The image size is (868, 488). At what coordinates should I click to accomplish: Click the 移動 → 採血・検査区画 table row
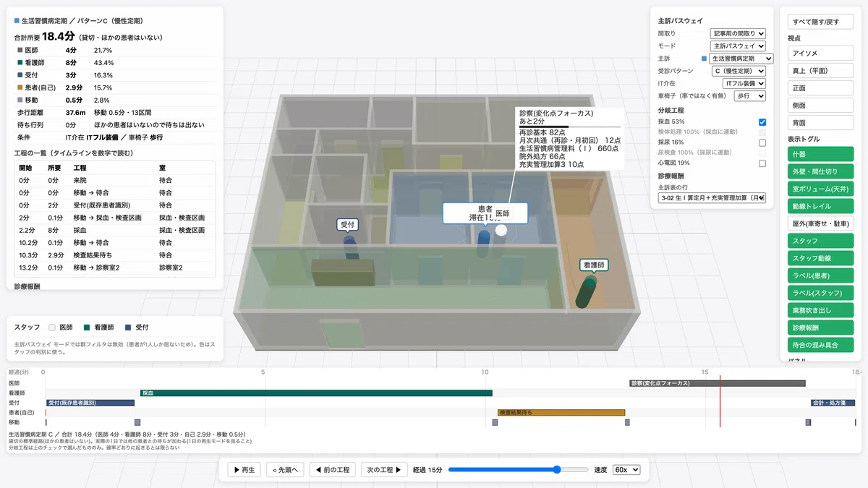[x=114, y=218]
